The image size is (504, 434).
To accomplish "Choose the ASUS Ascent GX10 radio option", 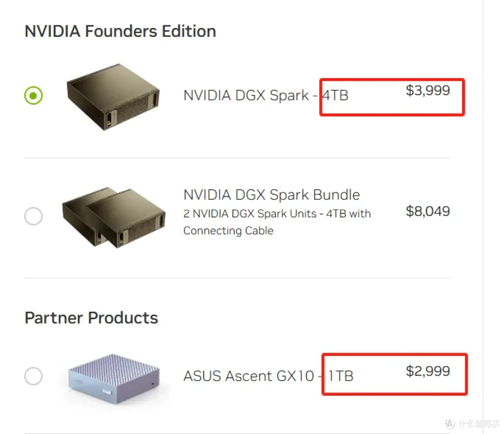I will 34,376.
